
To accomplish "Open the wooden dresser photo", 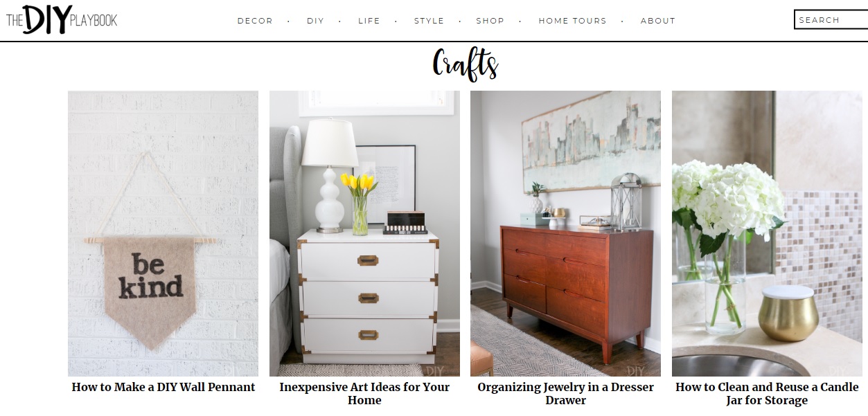I will coord(565,233).
